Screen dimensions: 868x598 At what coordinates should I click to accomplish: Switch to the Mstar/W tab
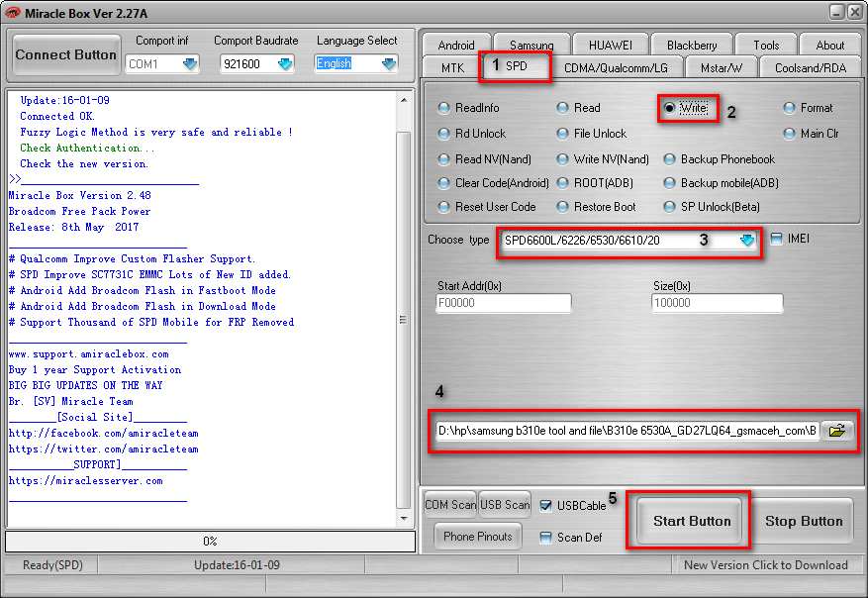721,67
